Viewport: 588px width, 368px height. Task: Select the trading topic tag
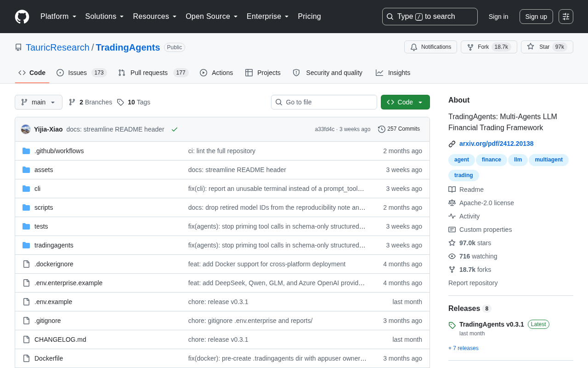tap(464, 175)
